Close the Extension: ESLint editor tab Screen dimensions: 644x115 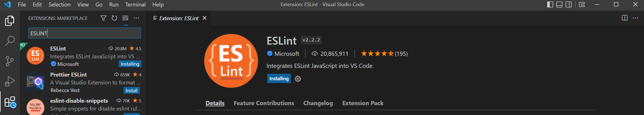204,18
